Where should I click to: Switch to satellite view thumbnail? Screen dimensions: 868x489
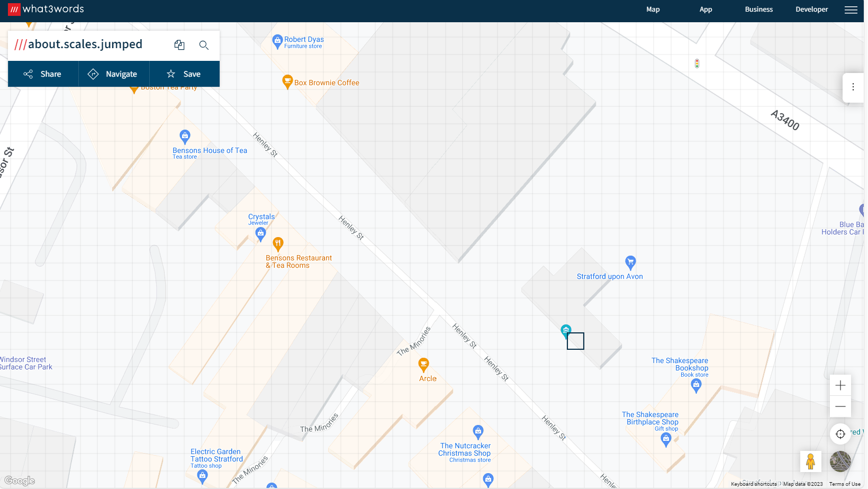coord(840,461)
